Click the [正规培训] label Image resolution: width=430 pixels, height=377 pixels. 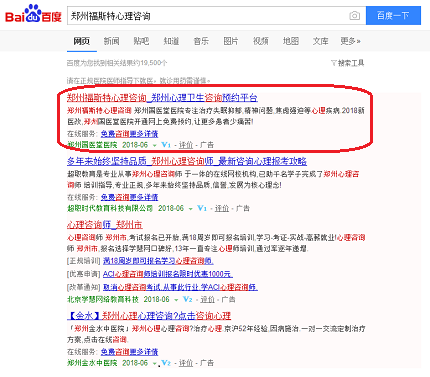[84, 261]
